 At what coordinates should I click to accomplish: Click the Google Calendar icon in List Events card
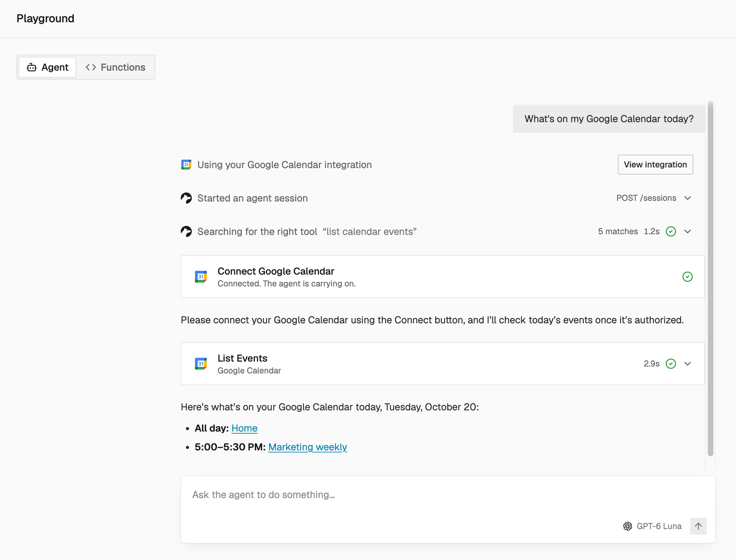[x=201, y=364]
